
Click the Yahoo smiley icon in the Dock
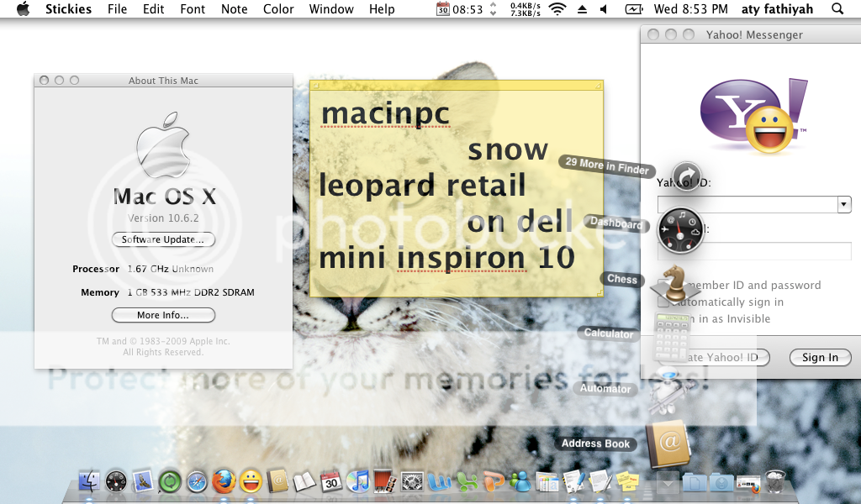[x=251, y=482]
